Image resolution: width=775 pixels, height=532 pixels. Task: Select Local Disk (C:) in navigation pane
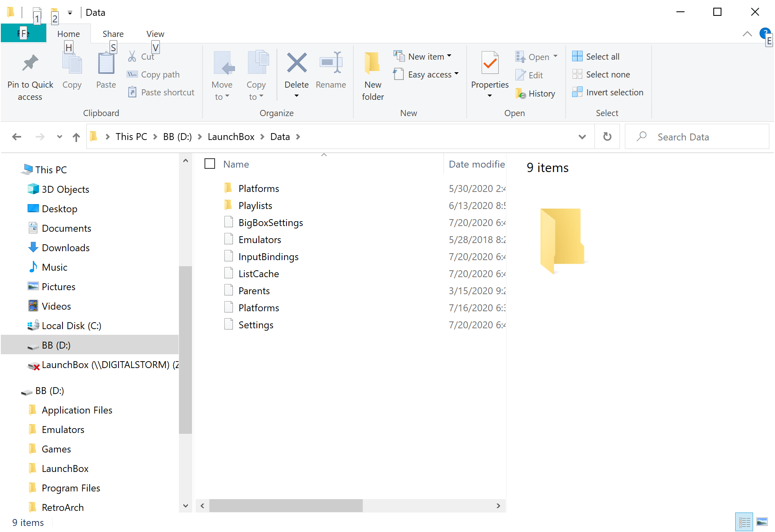71,326
